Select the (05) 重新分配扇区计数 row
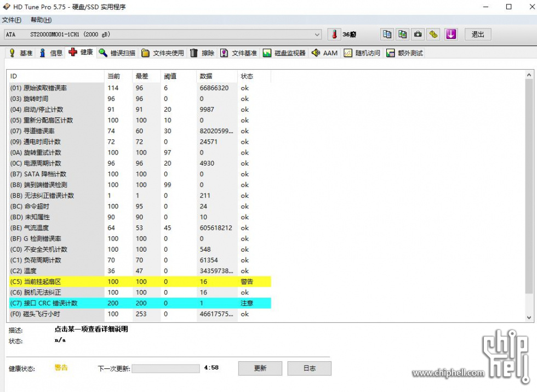Image resolution: width=537 pixels, height=392 pixels. point(139,120)
